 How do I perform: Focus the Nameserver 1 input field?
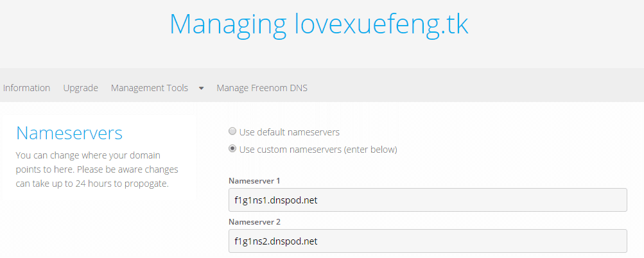coord(428,200)
